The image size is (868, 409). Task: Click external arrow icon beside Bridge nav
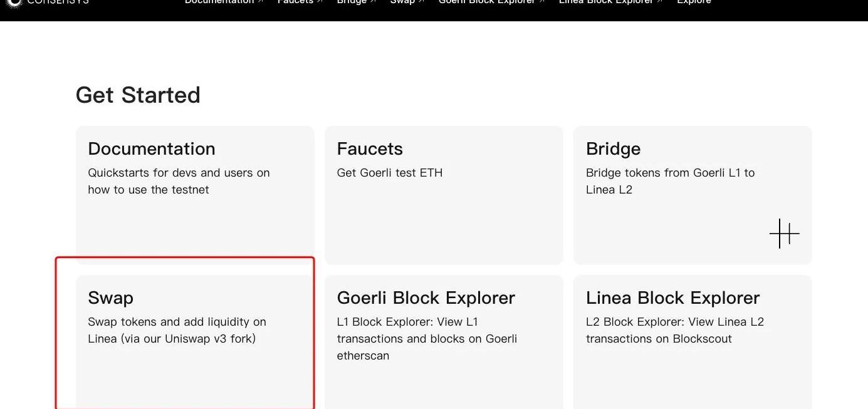pyautogui.click(x=374, y=3)
